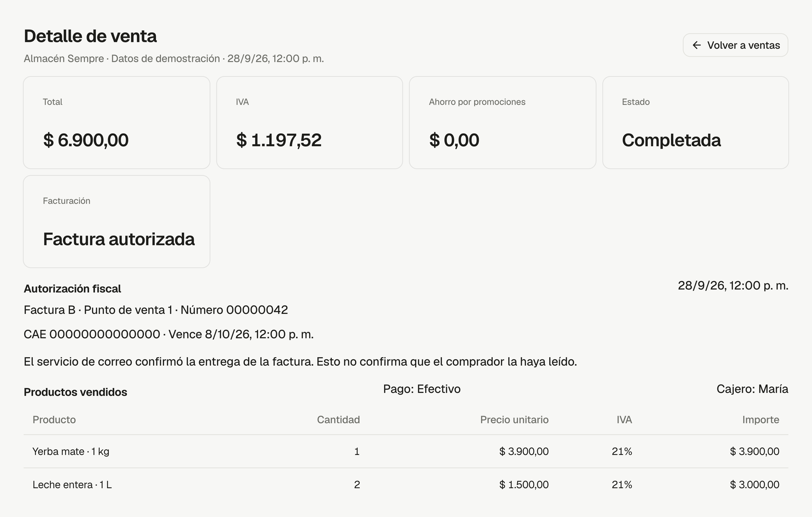The width and height of the screenshot is (812, 517).
Task: Click the Leche entera importe $ 3.000,00
Action: pyautogui.click(x=755, y=485)
